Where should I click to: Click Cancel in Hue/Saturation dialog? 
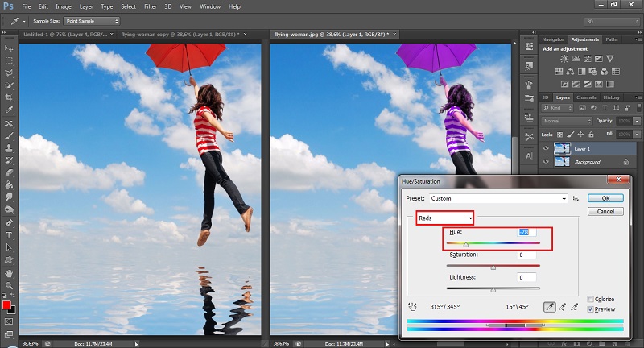(x=606, y=211)
